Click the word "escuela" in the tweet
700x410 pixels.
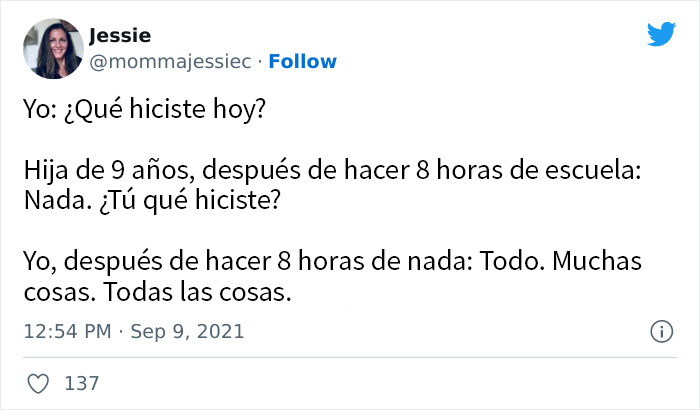point(597,173)
